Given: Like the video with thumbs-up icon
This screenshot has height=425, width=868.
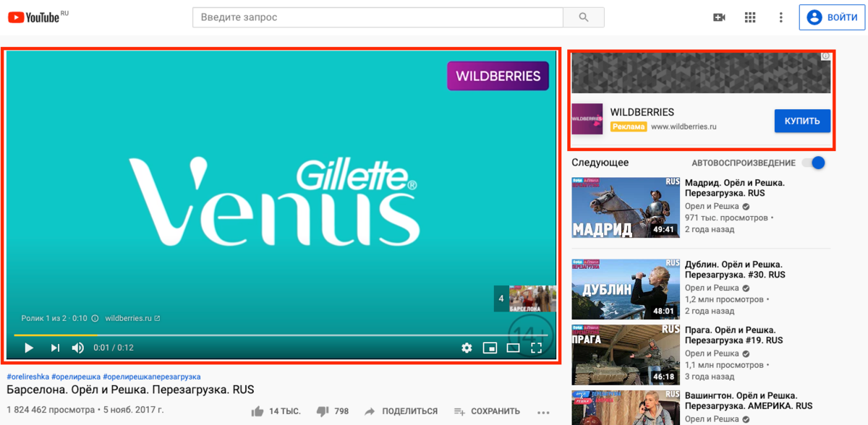Looking at the screenshot, I should point(258,411).
